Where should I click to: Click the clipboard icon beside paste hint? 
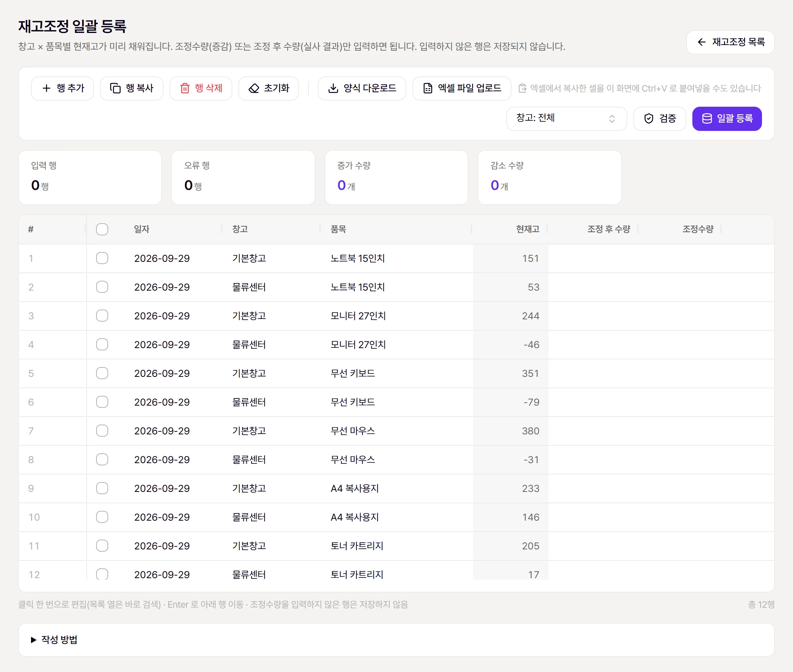tap(522, 89)
